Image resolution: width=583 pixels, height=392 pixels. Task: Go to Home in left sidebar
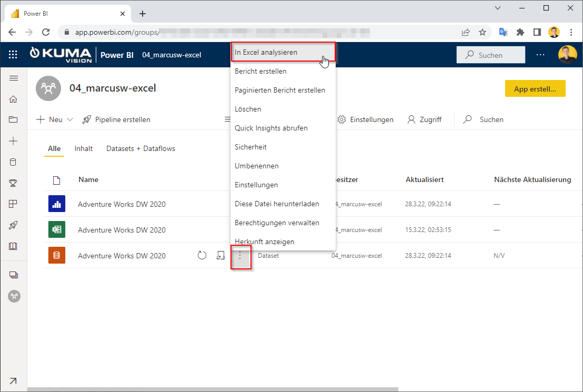point(13,99)
